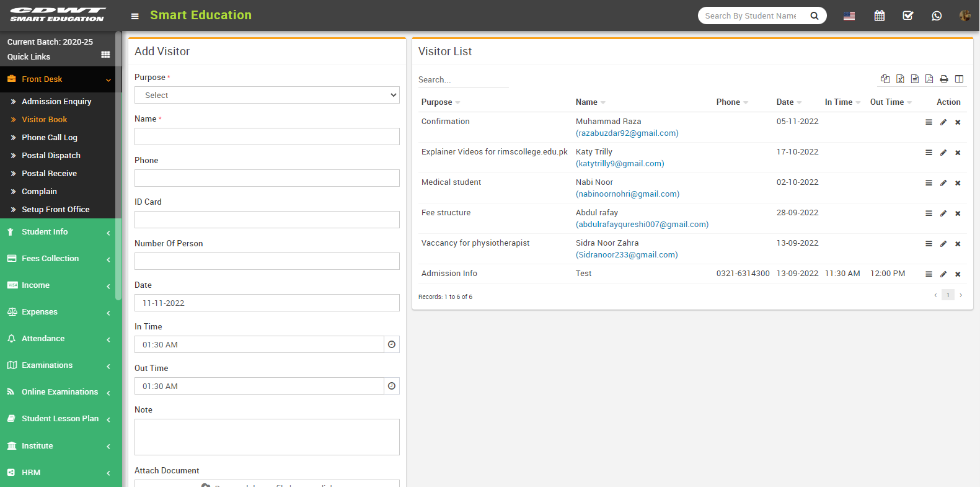
Task: Print the visitor list
Action: (944, 79)
